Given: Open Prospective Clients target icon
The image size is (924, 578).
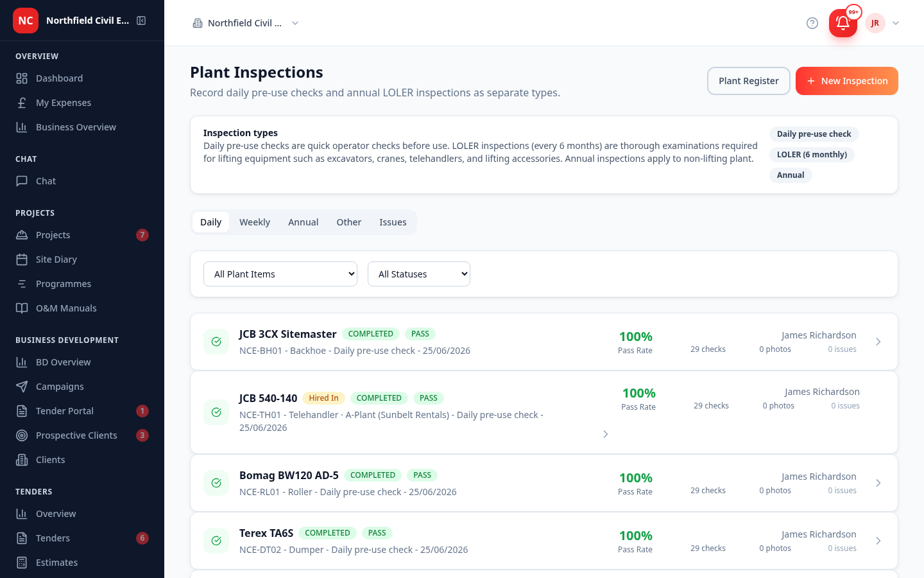Looking at the screenshot, I should tap(22, 435).
